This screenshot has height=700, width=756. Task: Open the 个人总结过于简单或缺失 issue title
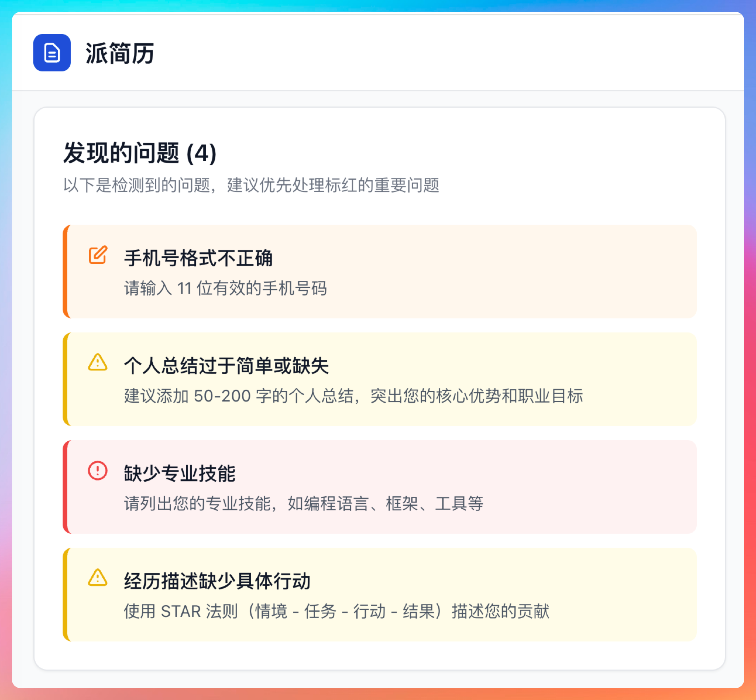tap(226, 366)
